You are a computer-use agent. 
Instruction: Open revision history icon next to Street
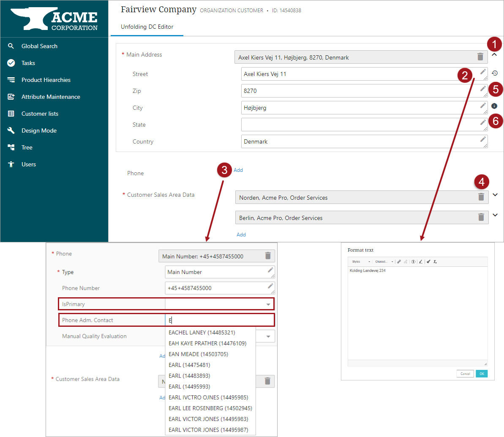495,73
